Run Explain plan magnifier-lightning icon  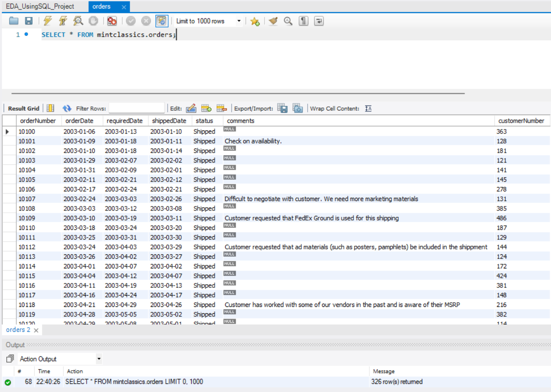pyautogui.click(x=78, y=21)
